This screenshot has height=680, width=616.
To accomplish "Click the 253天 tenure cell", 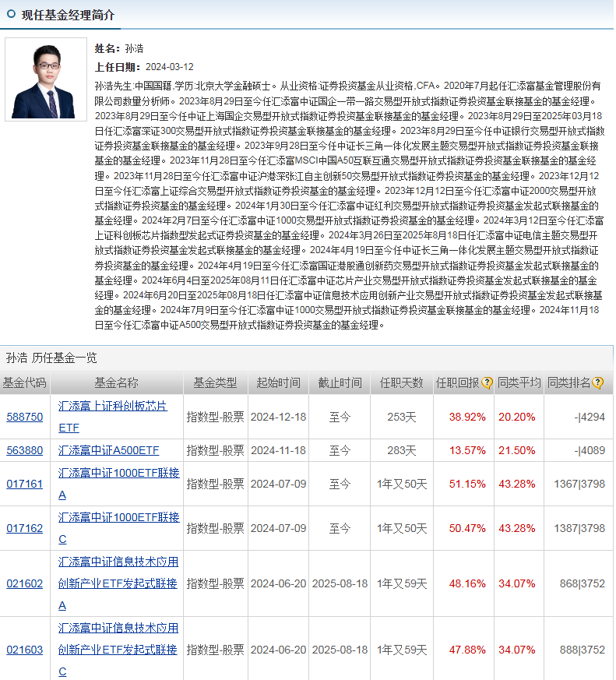I will point(401,417).
